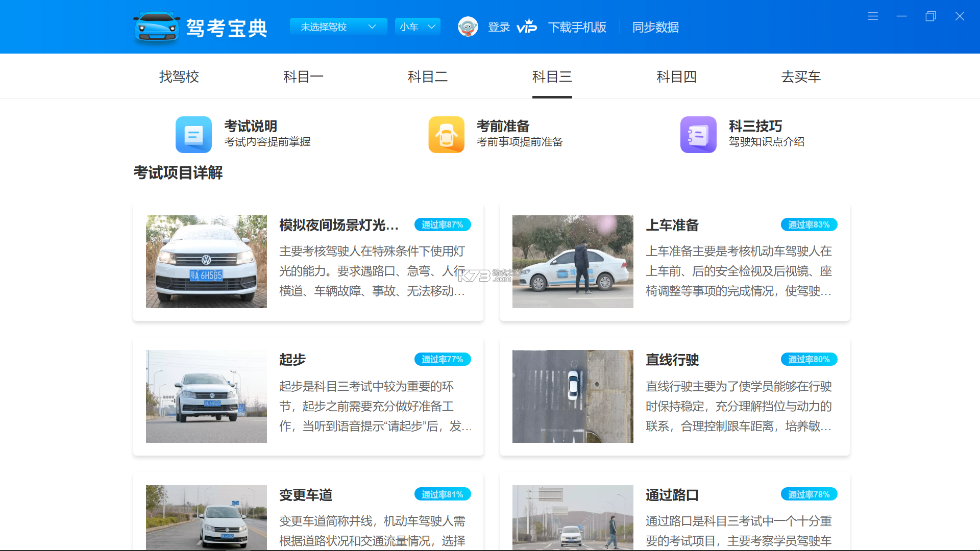Open the 考试说明 blue document icon
980x551 pixels.
click(x=193, y=135)
